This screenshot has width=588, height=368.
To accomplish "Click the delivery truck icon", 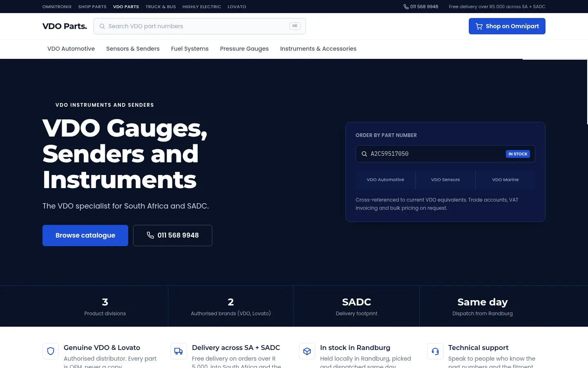I will click(179, 351).
